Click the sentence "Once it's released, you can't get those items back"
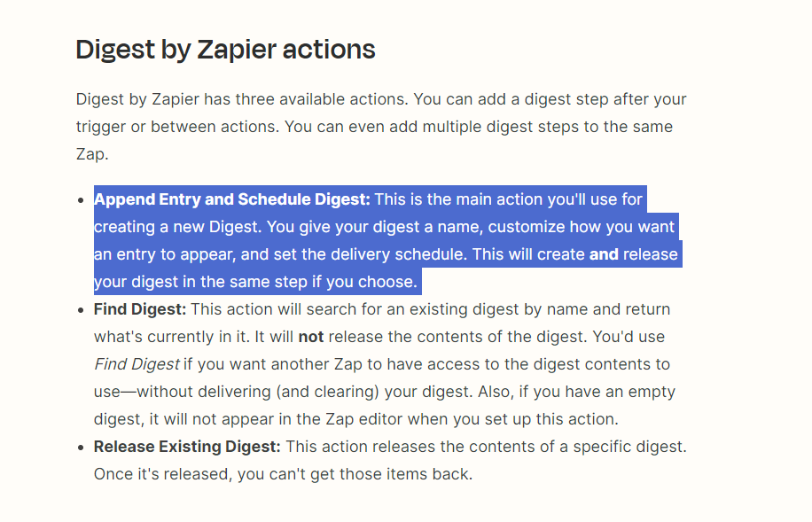Screen dimensions: 812x522 (x=283, y=474)
